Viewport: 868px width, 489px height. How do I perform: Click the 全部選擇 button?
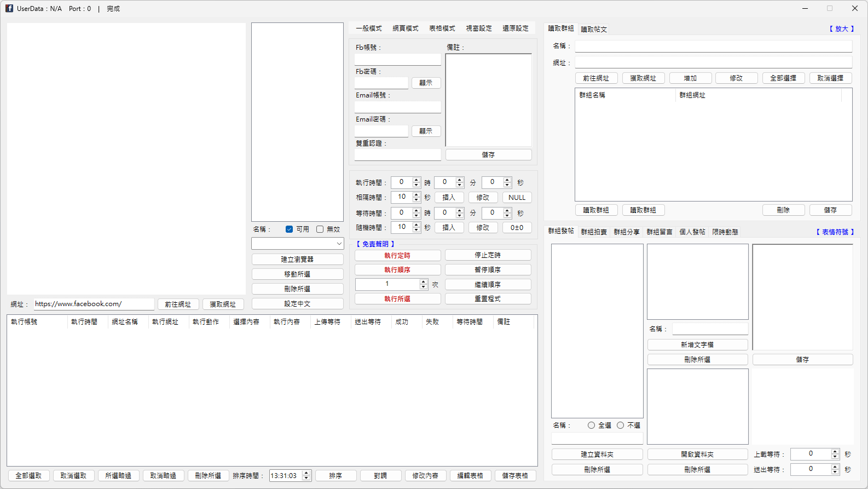pyautogui.click(x=783, y=78)
